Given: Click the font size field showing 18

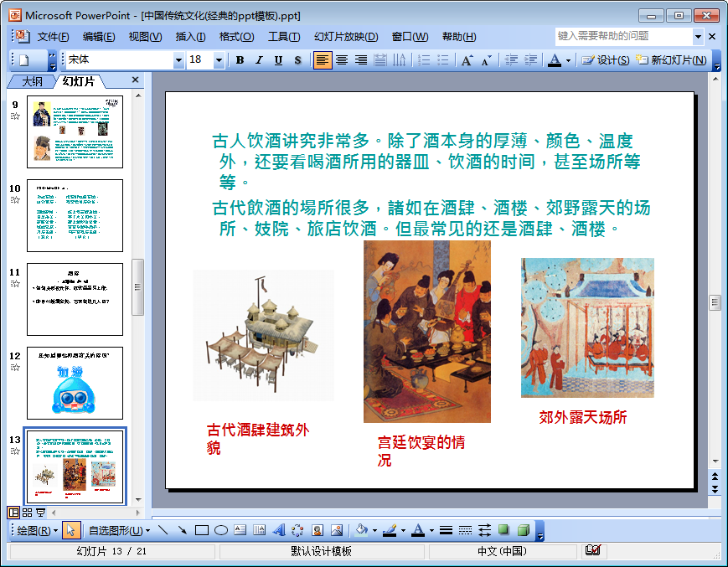Looking at the screenshot, I should (200, 59).
